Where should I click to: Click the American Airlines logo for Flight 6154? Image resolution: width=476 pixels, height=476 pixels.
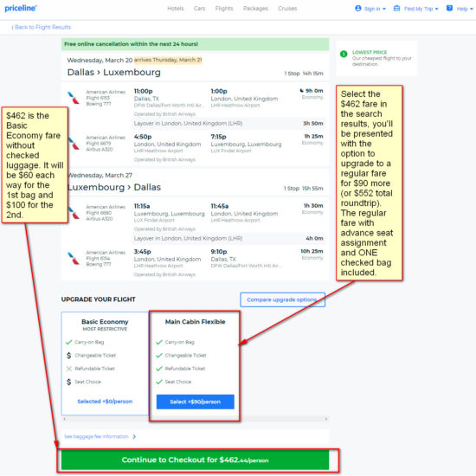click(74, 259)
